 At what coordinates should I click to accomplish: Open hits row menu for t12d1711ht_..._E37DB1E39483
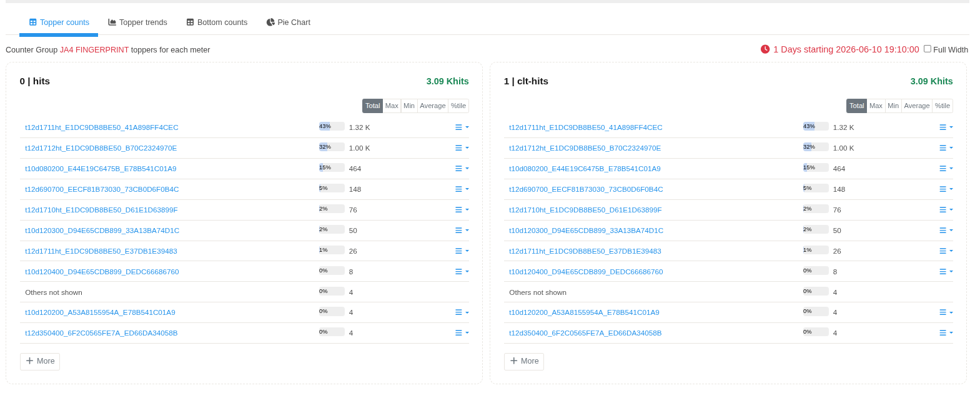[462, 251]
